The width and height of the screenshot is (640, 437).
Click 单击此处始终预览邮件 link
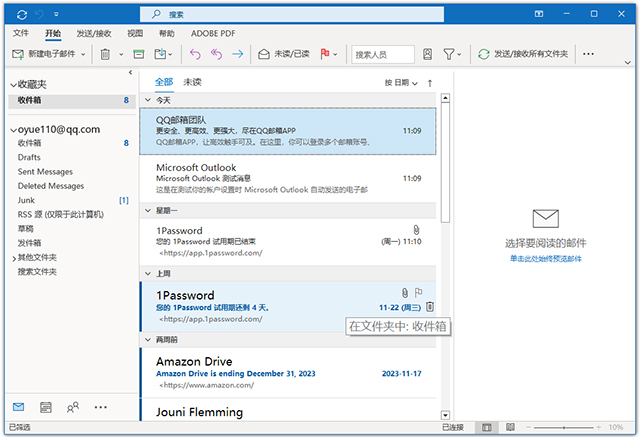click(x=546, y=258)
